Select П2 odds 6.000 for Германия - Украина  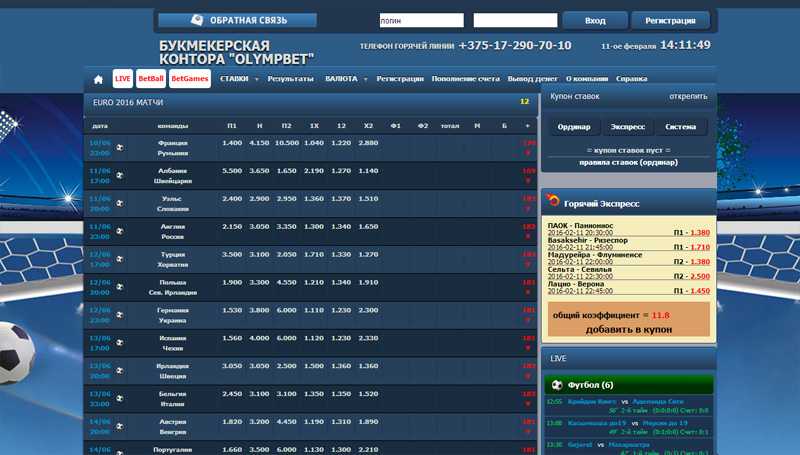pos(287,310)
